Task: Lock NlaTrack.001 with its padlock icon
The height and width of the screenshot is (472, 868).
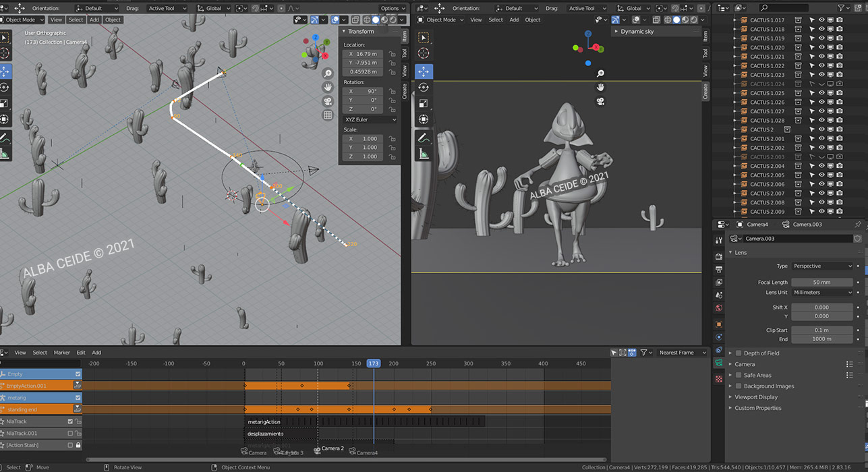Action: [78, 434]
